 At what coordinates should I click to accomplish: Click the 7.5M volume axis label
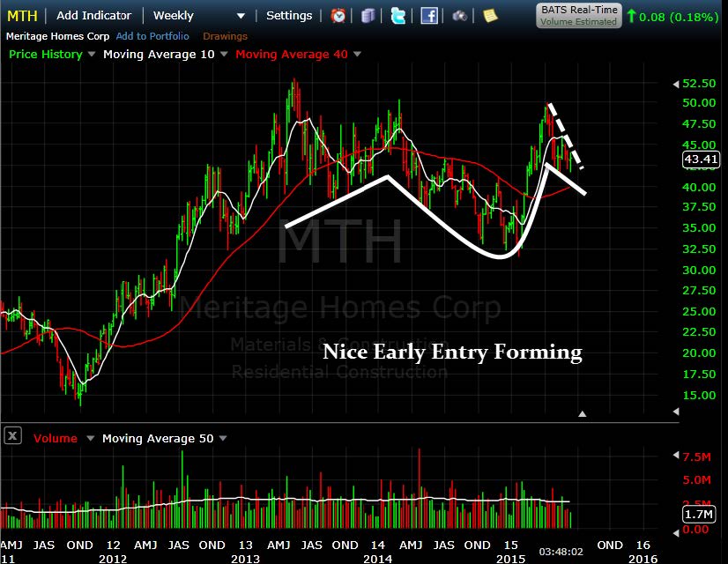[696, 456]
